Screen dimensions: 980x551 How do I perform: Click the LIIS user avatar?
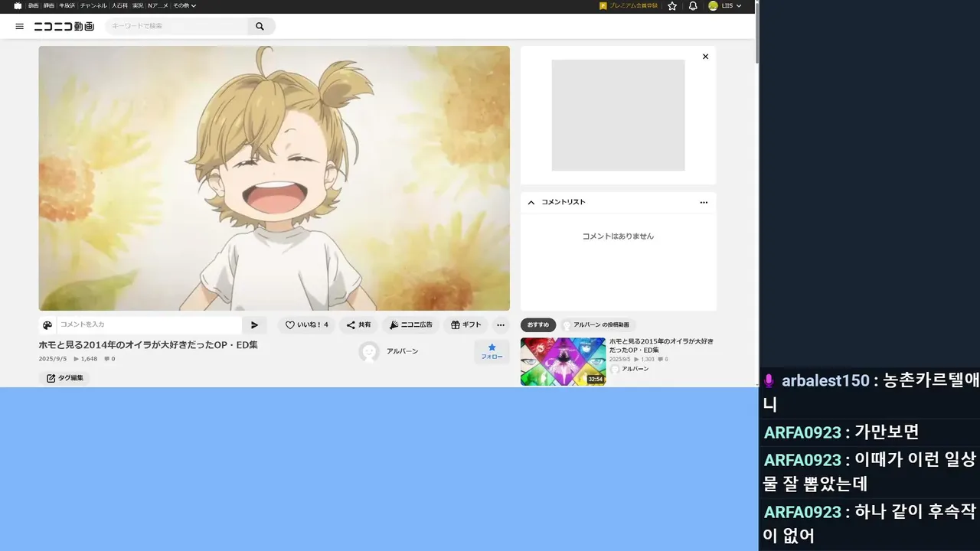click(x=713, y=5)
